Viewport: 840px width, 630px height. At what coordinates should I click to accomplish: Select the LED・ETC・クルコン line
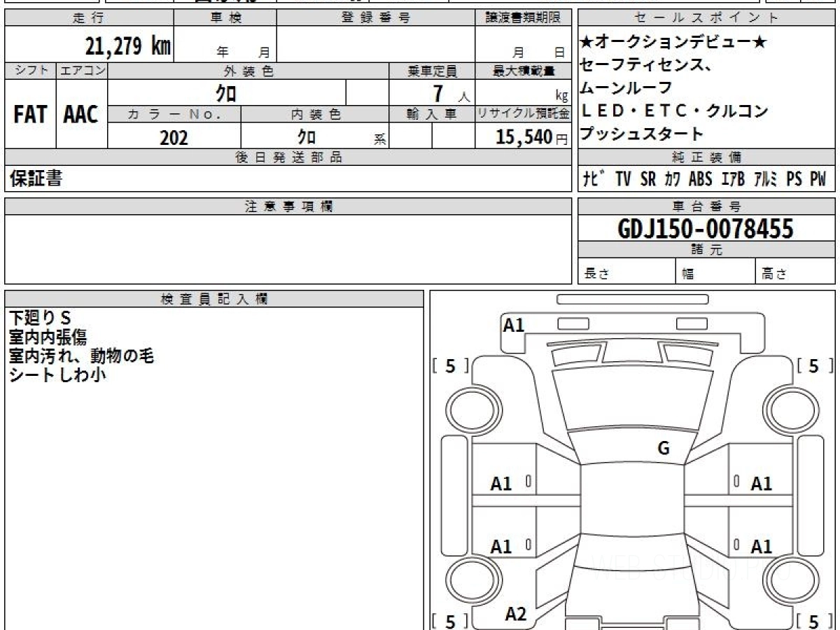coord(675,111)
